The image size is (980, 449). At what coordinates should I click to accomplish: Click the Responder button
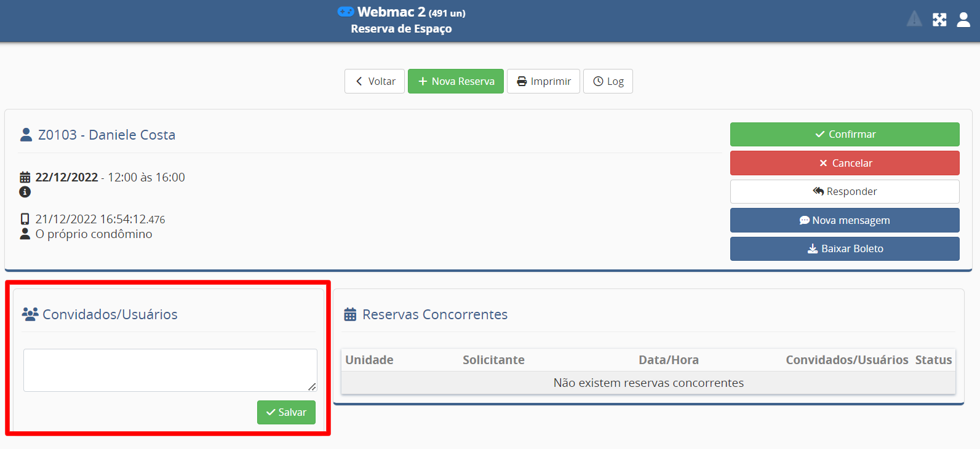tap(845, 191)
